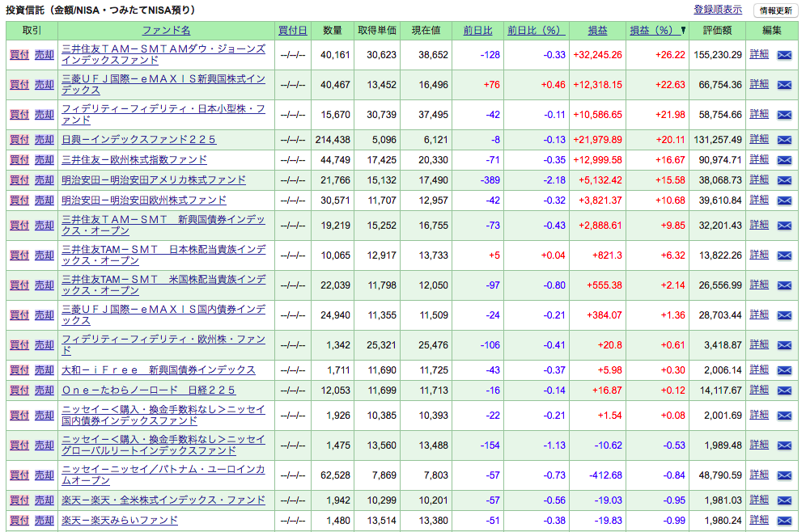Image resolution: width=806 pixels, height=532 pixels.
Task: Click 売却 for 日興-インデックスファンド225
Action: pos(45,140)
